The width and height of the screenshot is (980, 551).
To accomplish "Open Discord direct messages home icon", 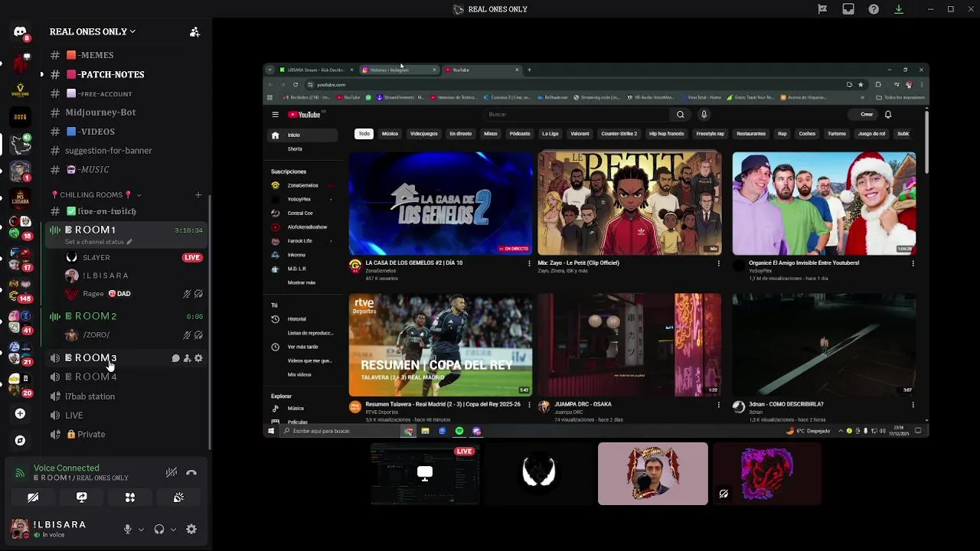I will [x=20, y=32].
